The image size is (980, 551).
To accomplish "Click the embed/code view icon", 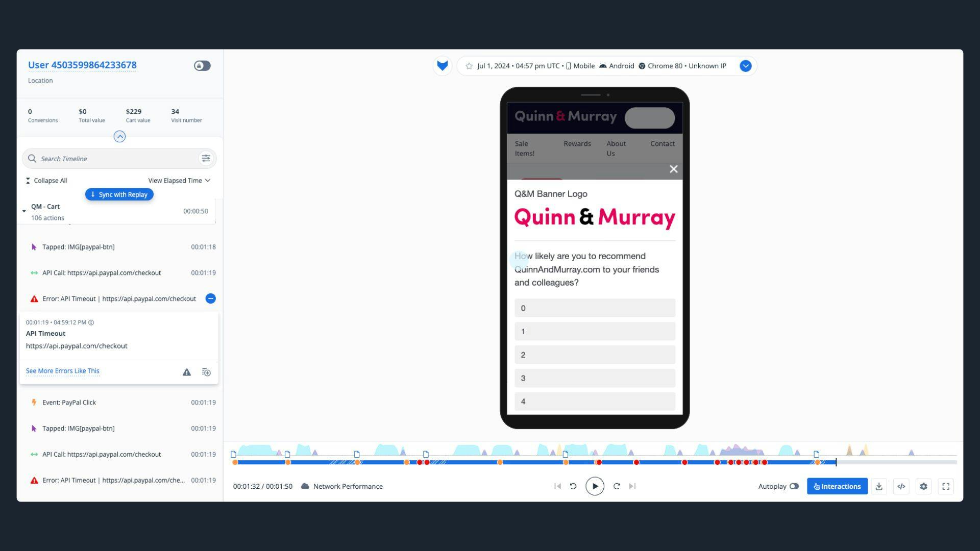I will point(901,486).
